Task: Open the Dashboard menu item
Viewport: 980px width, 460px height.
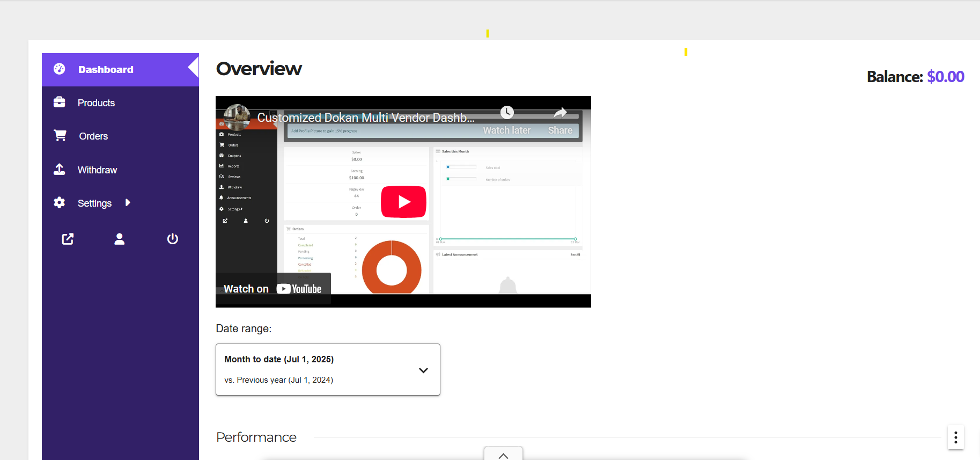Action: click(120, 70)
